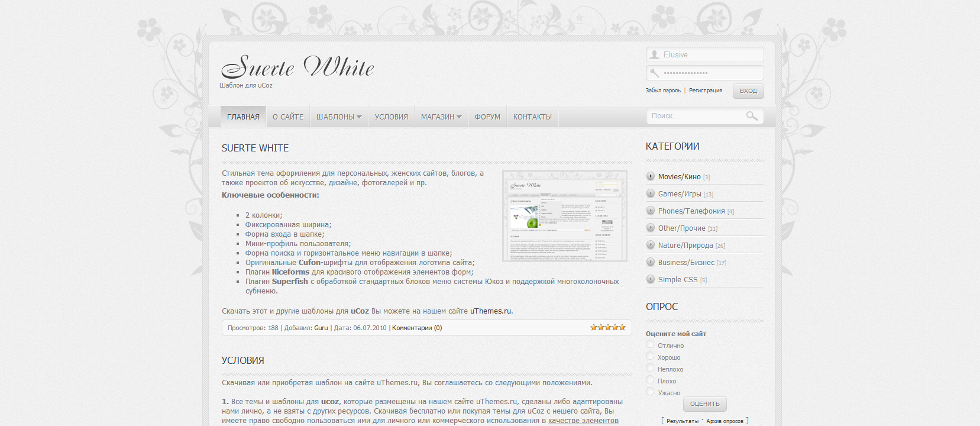980x426 pixels.
Task: Rate the post with the fifth star
Action: point(622,327)
